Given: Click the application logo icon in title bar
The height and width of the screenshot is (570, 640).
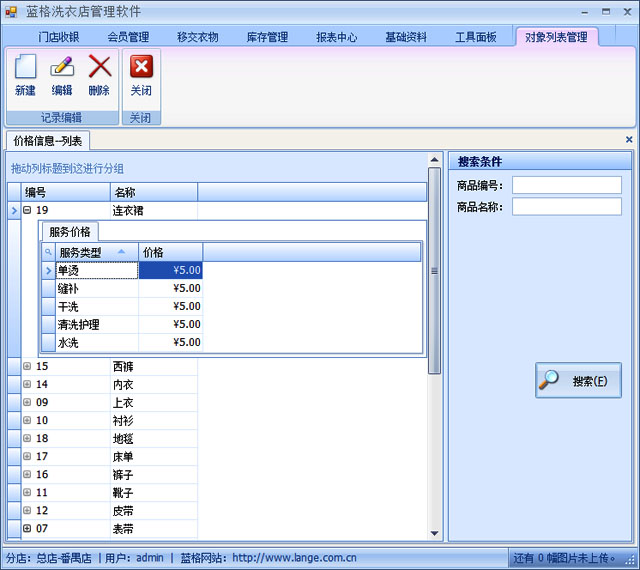Looking at the screenshot, I should [x=11, y=12].
